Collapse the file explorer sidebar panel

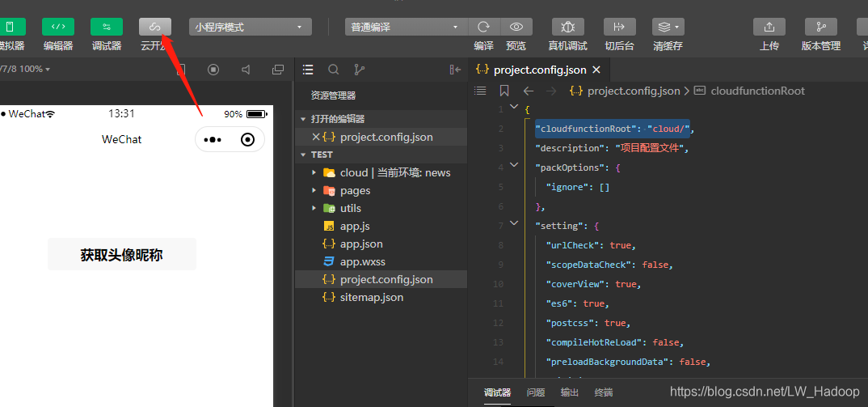coord(455,70)
